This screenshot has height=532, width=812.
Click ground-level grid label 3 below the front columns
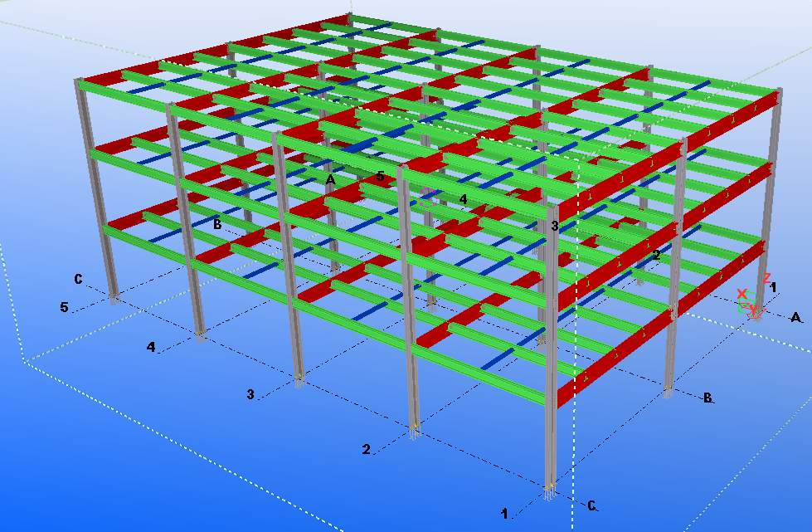[250, 394]
